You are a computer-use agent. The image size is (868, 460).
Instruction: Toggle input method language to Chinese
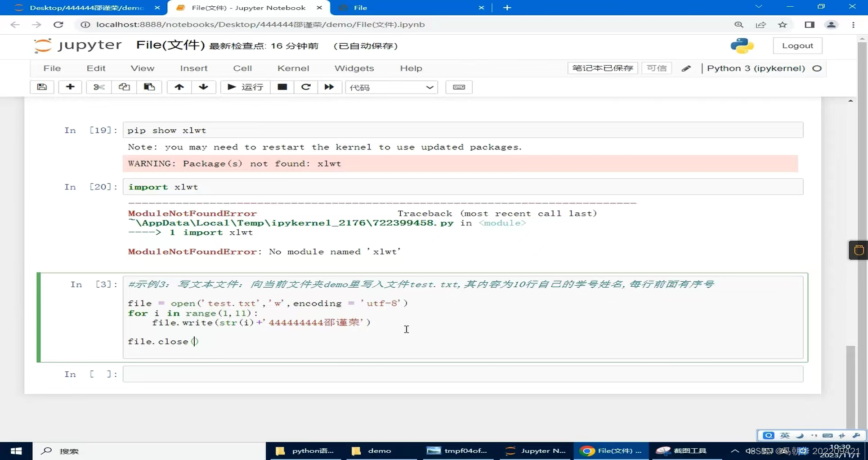pyautogui.click(x=784, y=435)
